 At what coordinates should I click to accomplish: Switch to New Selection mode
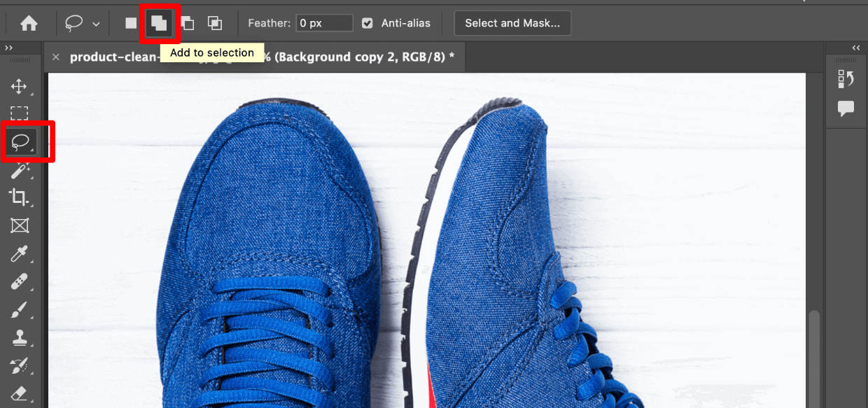point(130,22)
